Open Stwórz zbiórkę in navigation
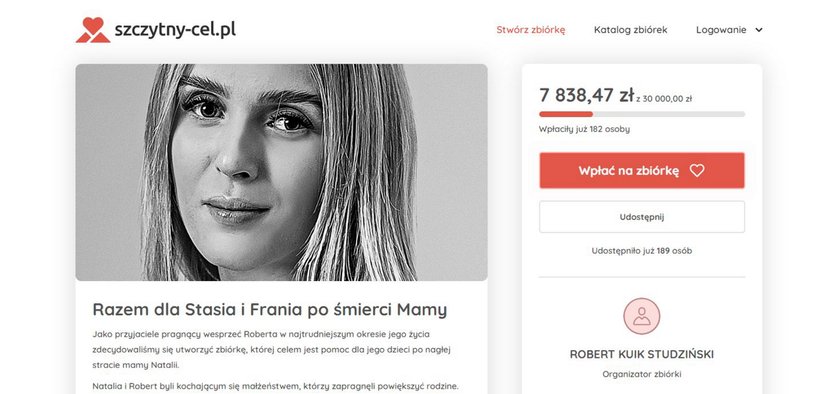The image size is (840, 394). pos(530,30)
